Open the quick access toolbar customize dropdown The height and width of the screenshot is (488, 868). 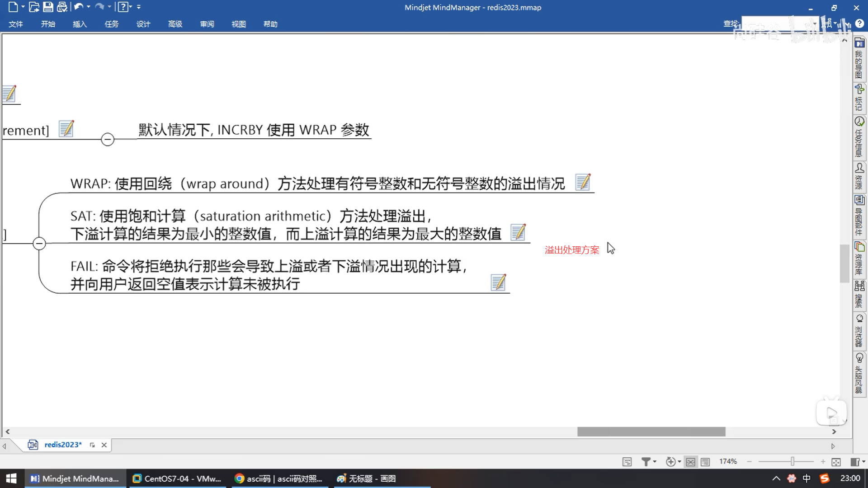139,7
